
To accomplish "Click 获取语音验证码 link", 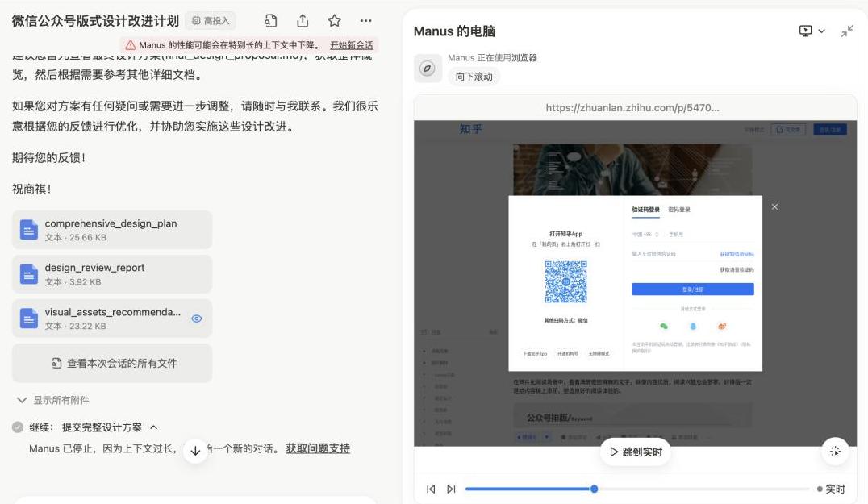I will pyautogui.click(x=737, y=270).
